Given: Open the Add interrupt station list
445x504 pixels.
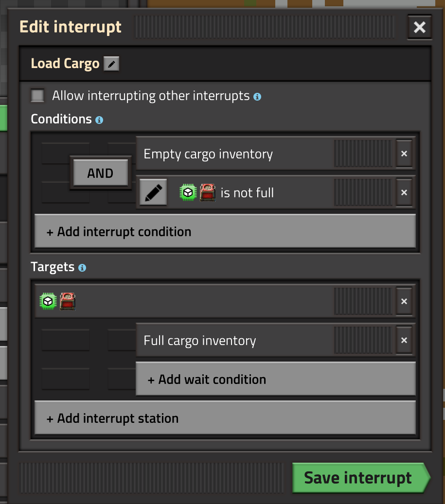Looking at the screenshot, I should click(x=225, y=418).
